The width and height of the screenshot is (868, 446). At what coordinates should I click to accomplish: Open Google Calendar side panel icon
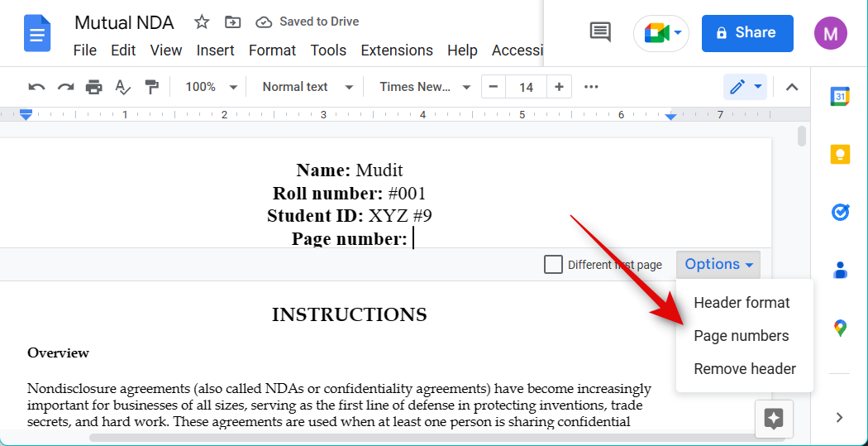tap(840, 97)
